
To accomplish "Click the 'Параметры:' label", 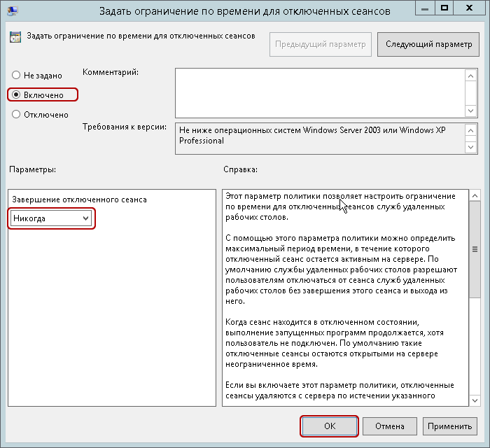I will click(x=32, y=169).
